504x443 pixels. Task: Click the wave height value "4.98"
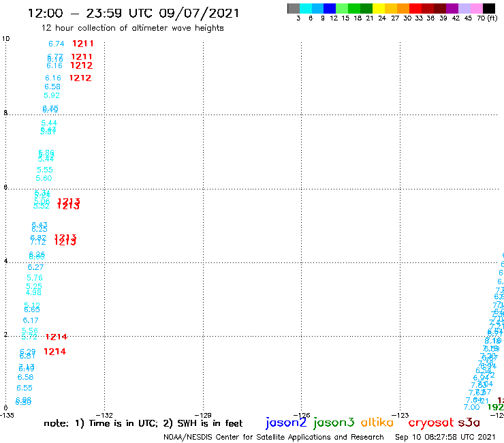(33, 292)
